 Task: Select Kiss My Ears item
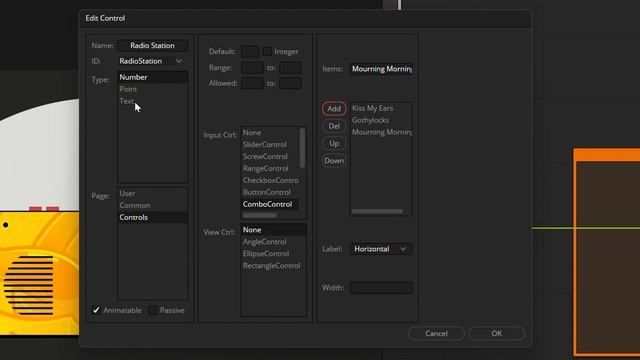381,108
